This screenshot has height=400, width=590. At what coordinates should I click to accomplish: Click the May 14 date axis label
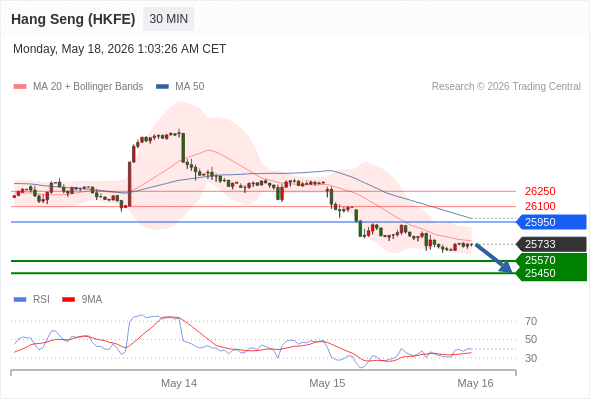coord(179,383)
